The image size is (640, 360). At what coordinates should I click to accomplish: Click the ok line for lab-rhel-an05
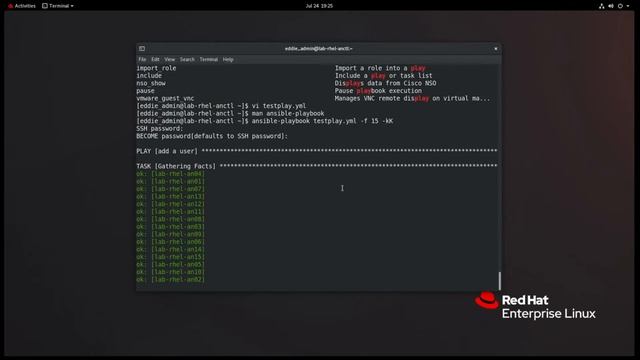[x=171, y=264]
